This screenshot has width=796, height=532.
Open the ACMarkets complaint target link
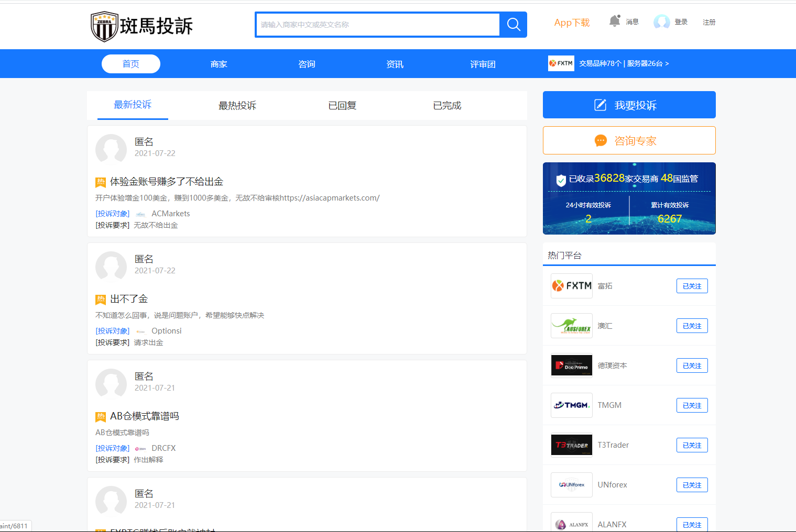170,214
